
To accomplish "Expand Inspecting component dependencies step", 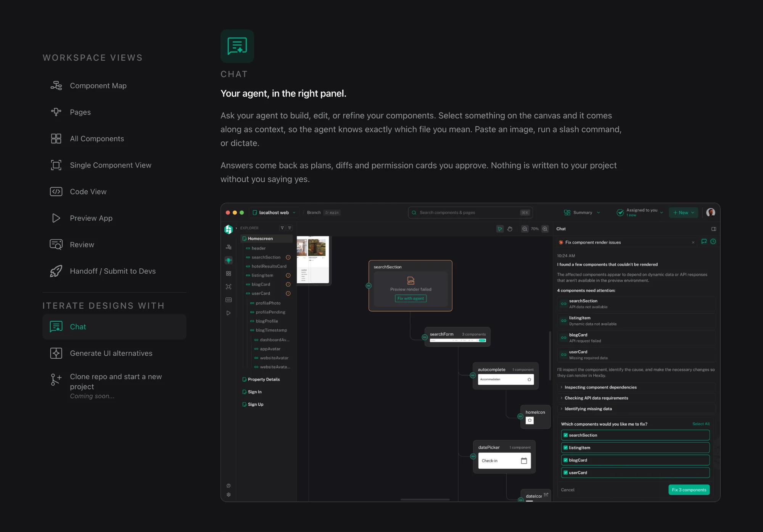I will (636, 387).
